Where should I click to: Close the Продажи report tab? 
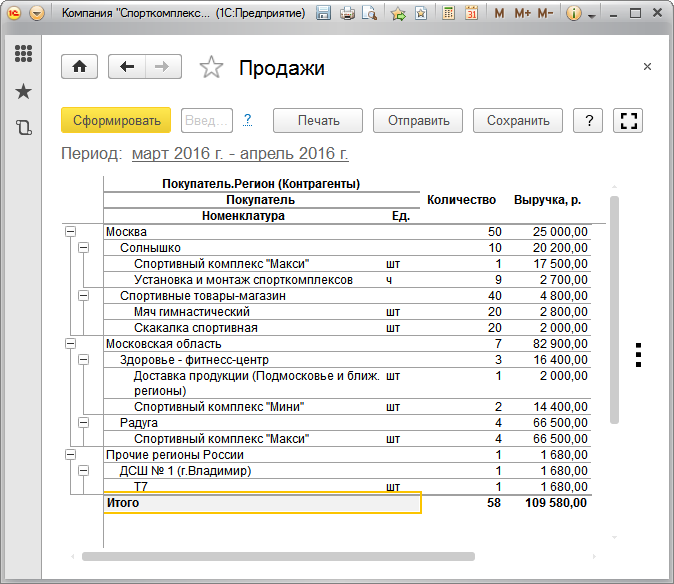coord(647,67)
